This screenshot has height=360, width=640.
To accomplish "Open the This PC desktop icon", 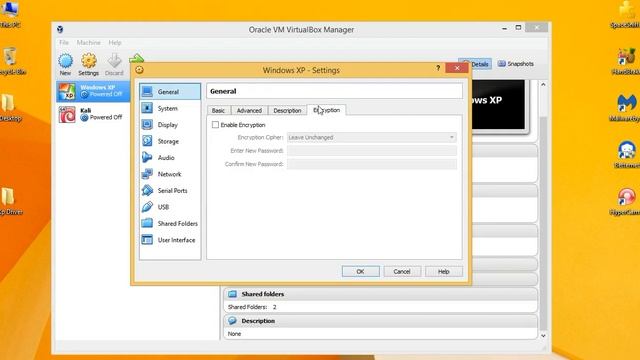I will pos(10,14).
